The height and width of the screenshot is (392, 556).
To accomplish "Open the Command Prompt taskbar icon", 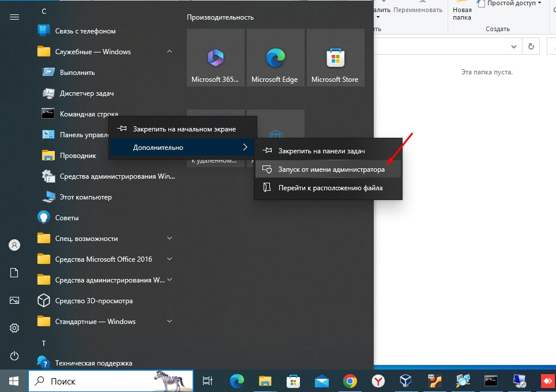I will (491, 381).
